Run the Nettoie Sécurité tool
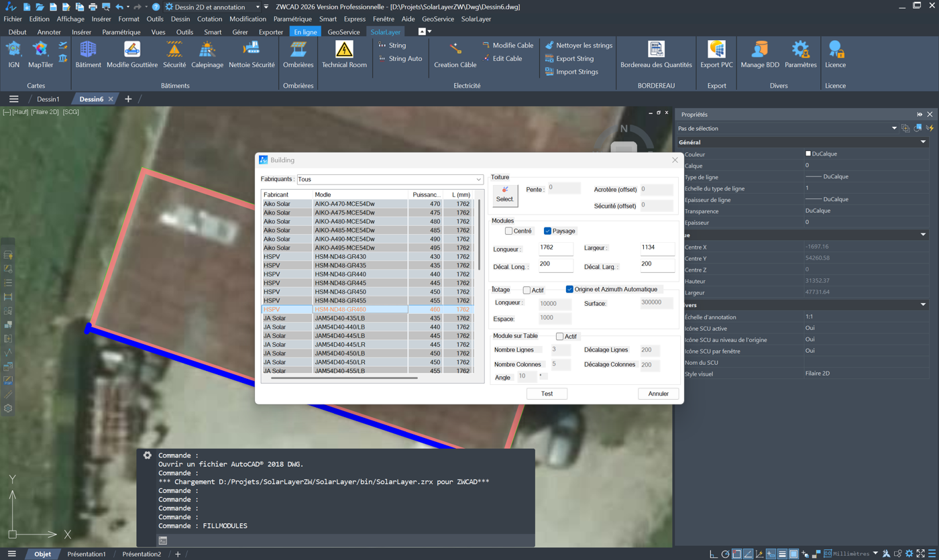 coord(252,54)
